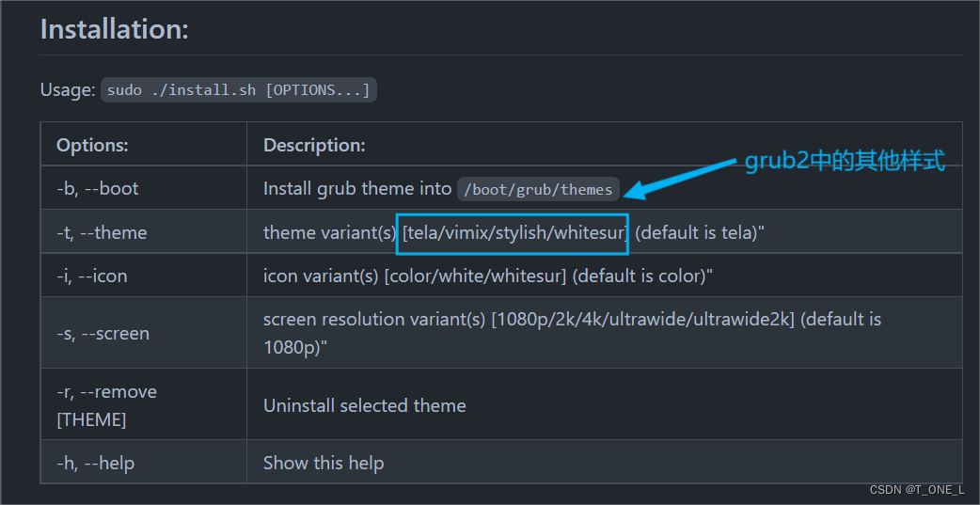Screen dimensions: 980x505
Task: Click the Description: column header
Action: click(x=314, y=145)
